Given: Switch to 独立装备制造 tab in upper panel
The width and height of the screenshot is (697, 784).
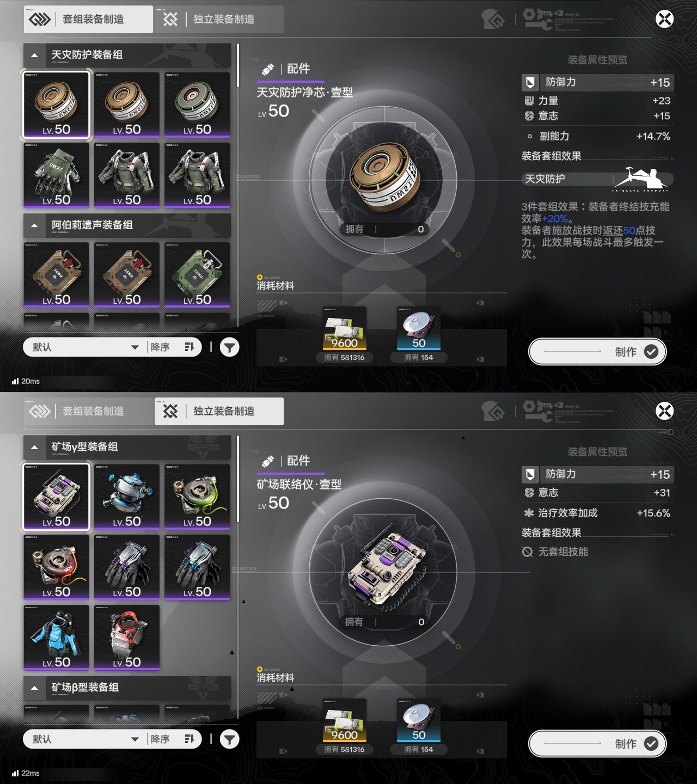Looking at the screenshot, I should 219,20.
